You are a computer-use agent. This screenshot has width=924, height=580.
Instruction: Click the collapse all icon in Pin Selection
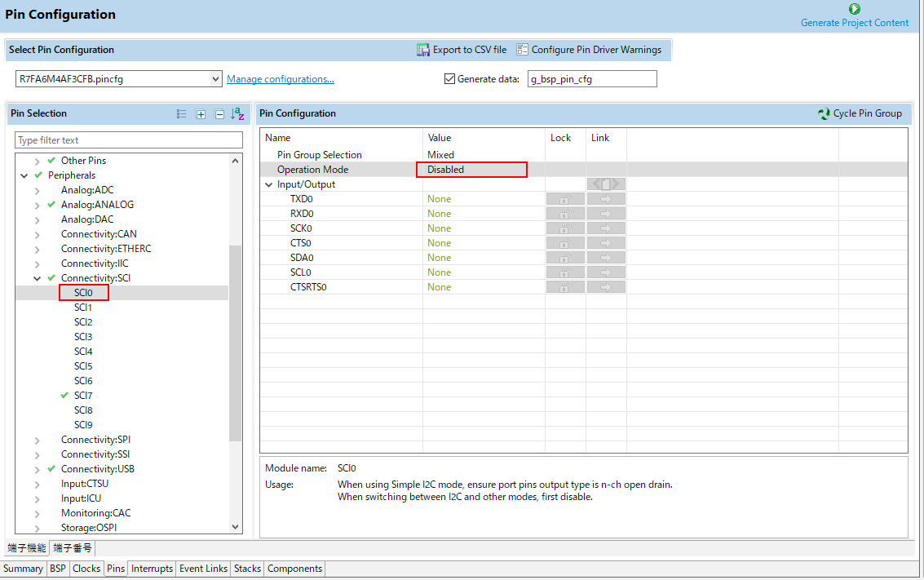tap(219, 114)
